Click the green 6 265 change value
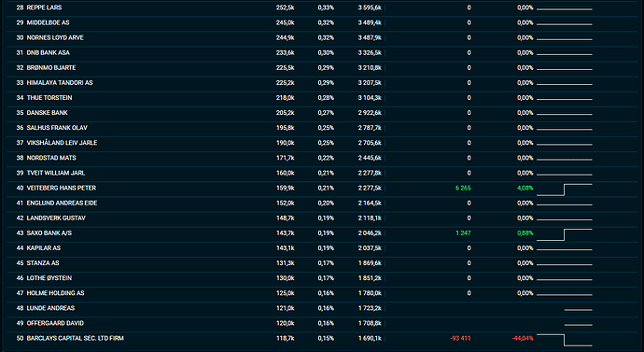Image resolution: width=644 pixels, height=352 pixels. [x=463, y=188]
